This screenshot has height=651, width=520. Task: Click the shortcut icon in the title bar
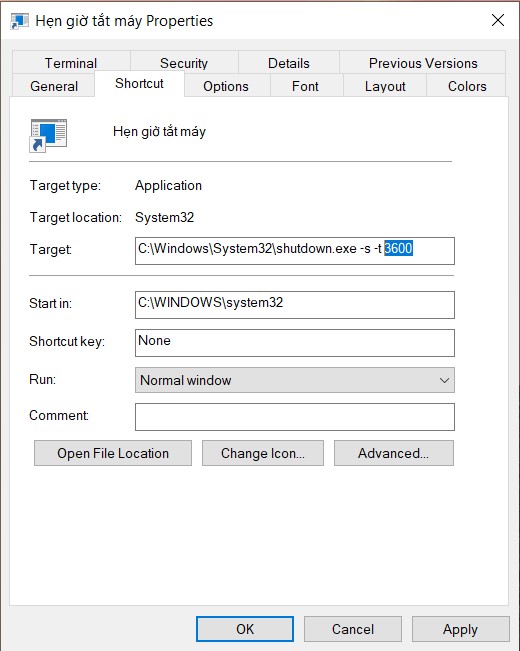[x=19, y=21]
